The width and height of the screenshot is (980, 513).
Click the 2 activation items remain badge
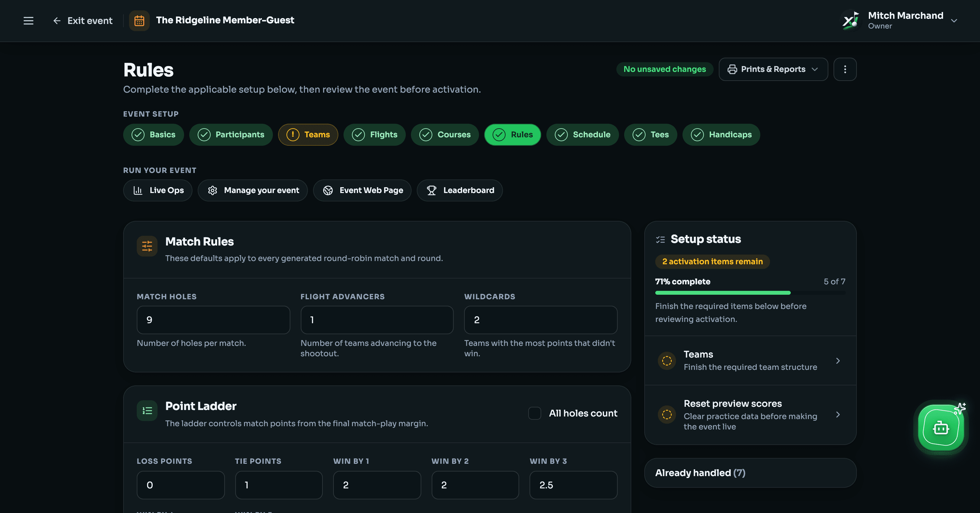click(712, 262)
